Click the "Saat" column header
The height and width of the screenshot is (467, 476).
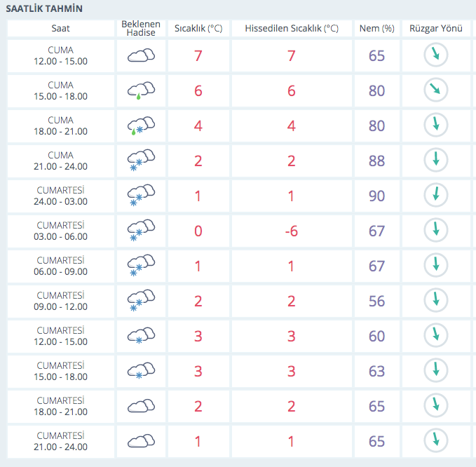(61, 29)
